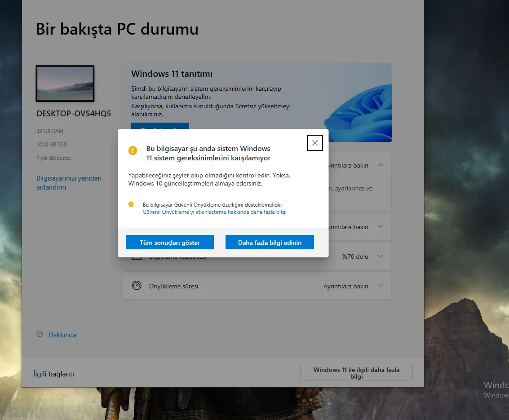Click the Windows 11 bloom logo image
The width and height of the screenshot is (509, 420).
pyautogui.click(x=358, y=113)
